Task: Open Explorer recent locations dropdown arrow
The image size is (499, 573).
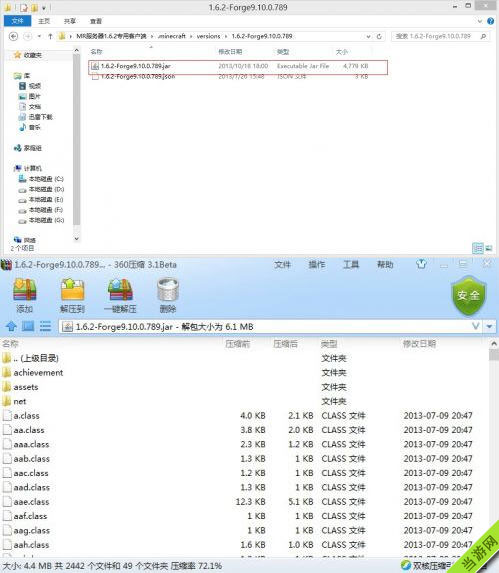Action: [39, 36]
